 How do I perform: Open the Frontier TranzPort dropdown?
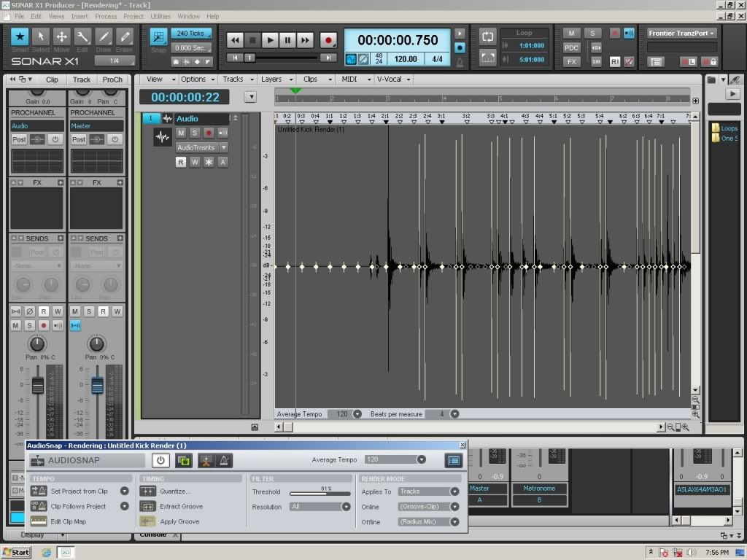click(681, 33)
